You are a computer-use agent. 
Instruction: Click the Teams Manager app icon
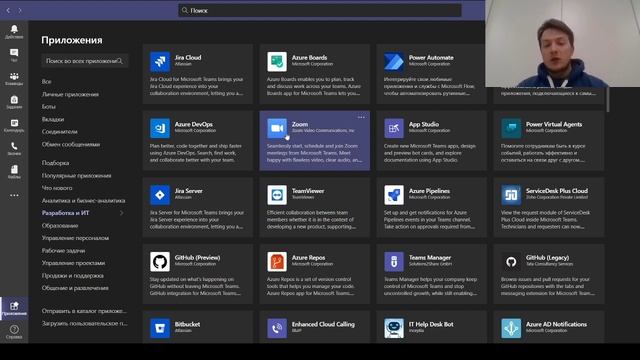[394, 262]
